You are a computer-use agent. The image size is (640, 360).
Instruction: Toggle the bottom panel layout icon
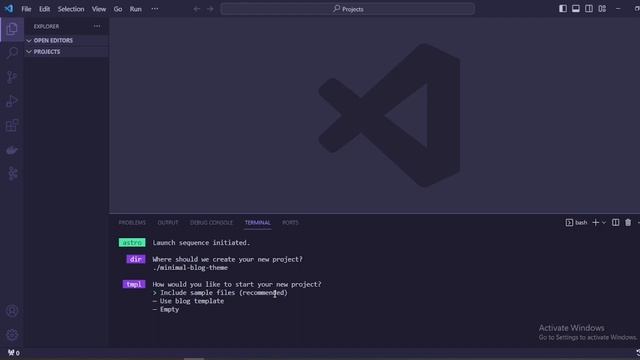point(576,9)
